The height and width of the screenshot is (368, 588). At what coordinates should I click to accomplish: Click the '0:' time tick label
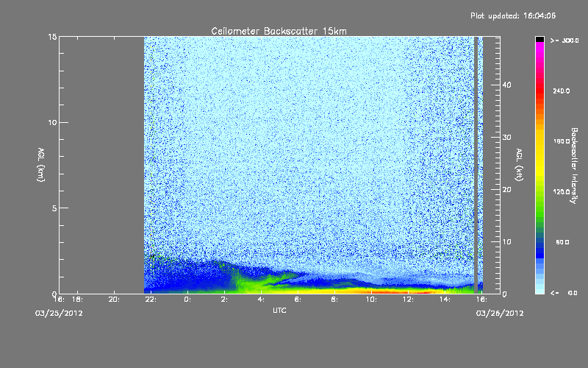point(187,300)
